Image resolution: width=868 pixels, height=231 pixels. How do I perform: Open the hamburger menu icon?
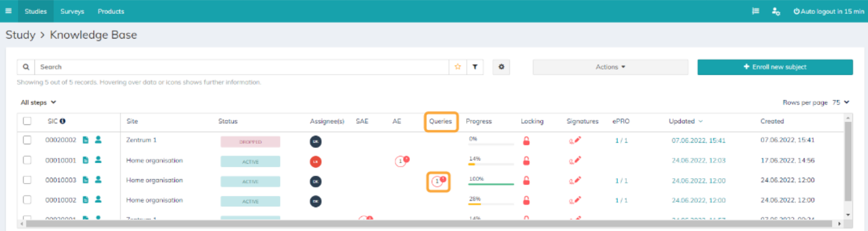8,11
